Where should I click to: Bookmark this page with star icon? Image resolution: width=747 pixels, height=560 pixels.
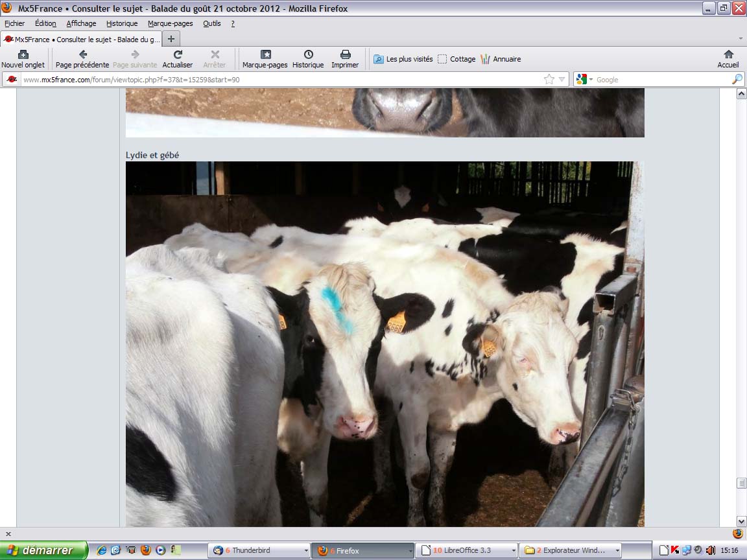(549, 80)
